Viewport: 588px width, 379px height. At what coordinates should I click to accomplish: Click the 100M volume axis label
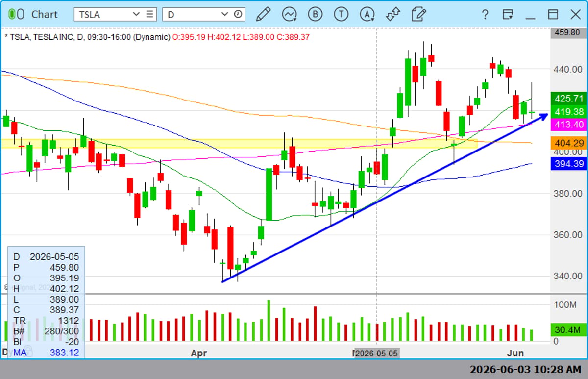coord(565,304)
